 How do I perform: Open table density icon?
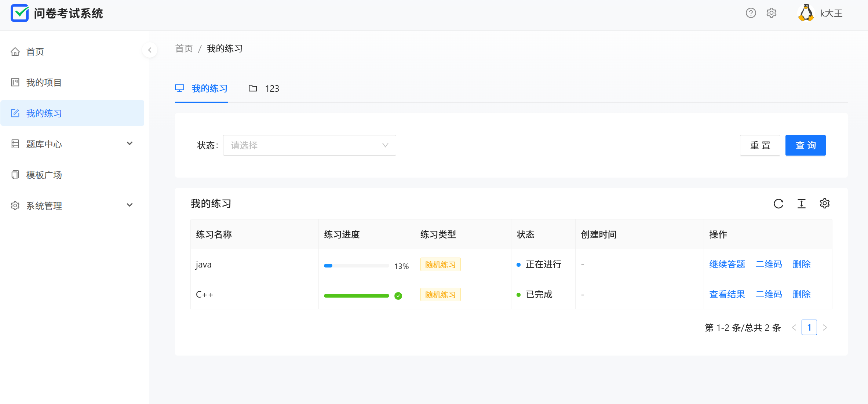point(802,204)
